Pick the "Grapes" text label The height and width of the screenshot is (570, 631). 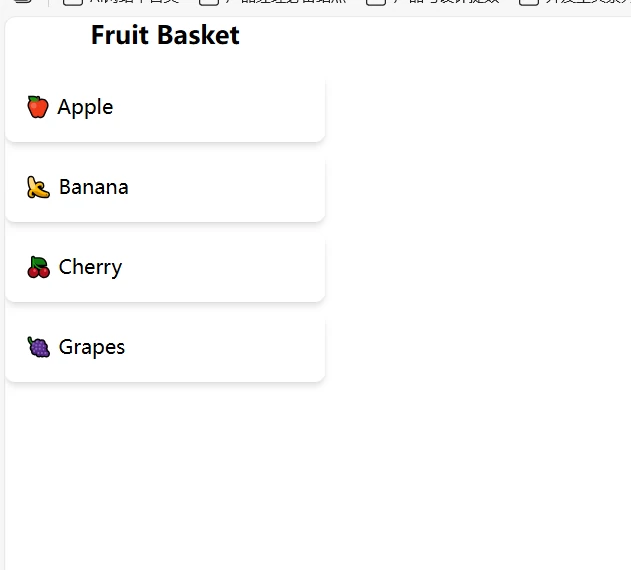click(x=92, y=347)
